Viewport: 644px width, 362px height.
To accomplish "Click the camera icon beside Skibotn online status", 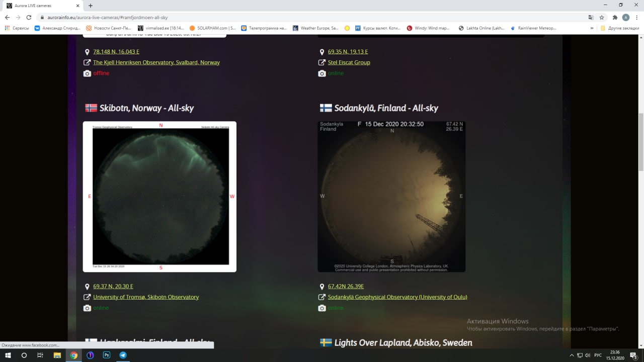I will (x=87, y=308).
